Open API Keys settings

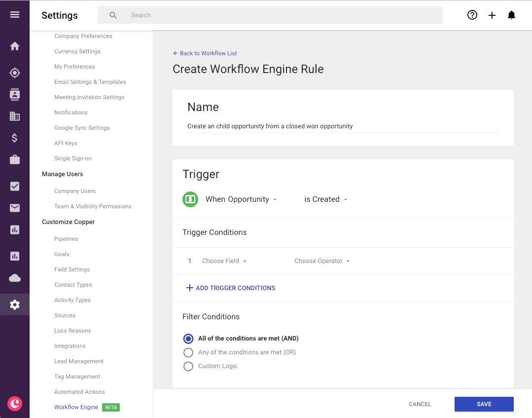(x=66, y=143)
